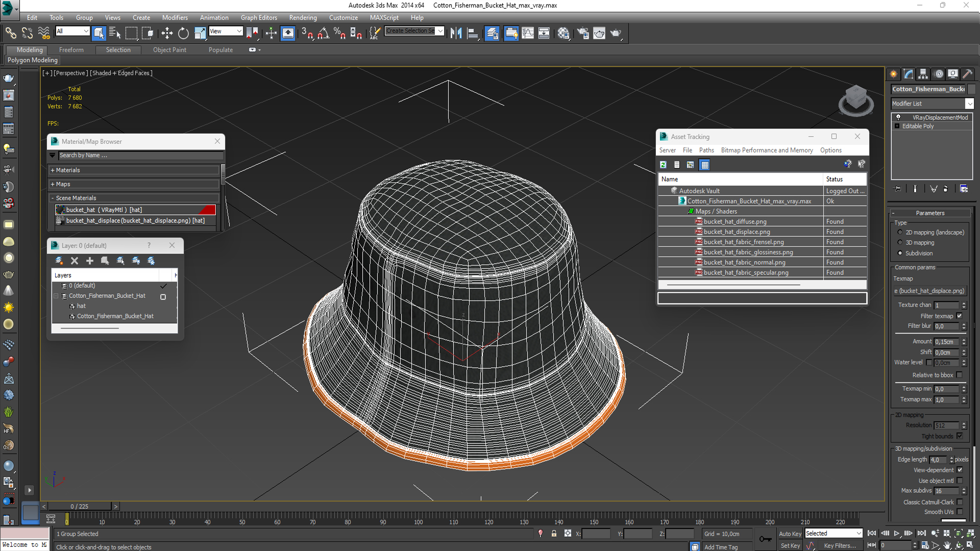
Task: Refresh the Asset Tracking list
Action: [x=663, y=164]
